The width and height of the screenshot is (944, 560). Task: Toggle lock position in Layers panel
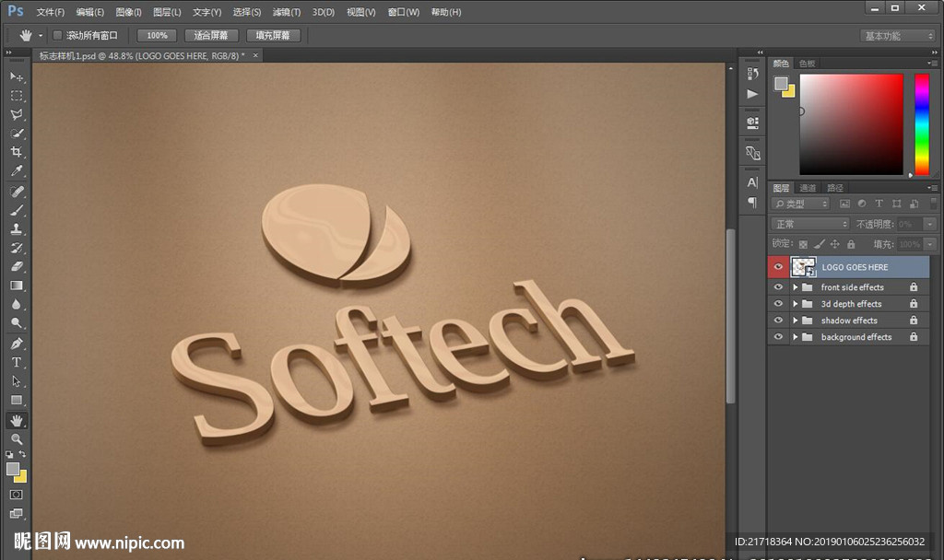pos(834,244)
